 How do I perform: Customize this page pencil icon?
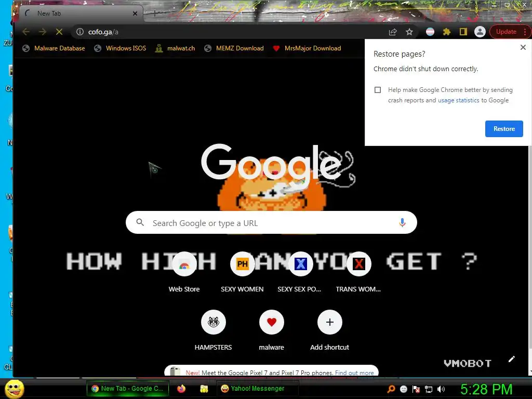(x=512, y=359)
